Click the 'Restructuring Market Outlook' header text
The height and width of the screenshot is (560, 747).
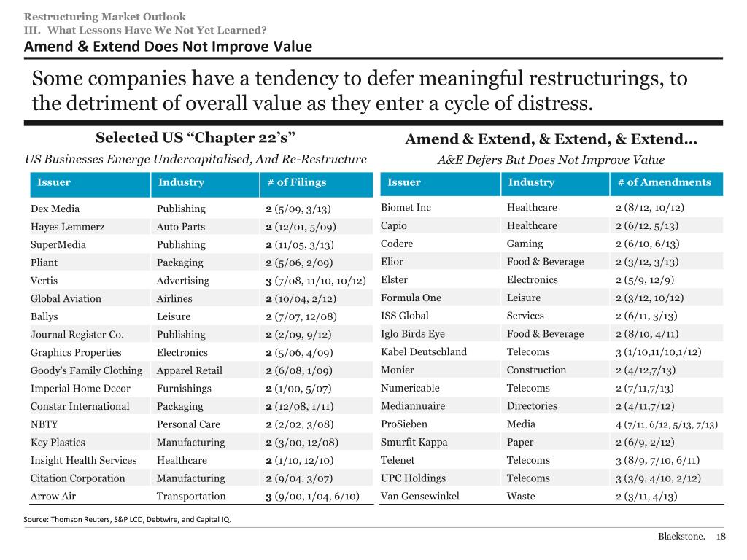(105, 17)
